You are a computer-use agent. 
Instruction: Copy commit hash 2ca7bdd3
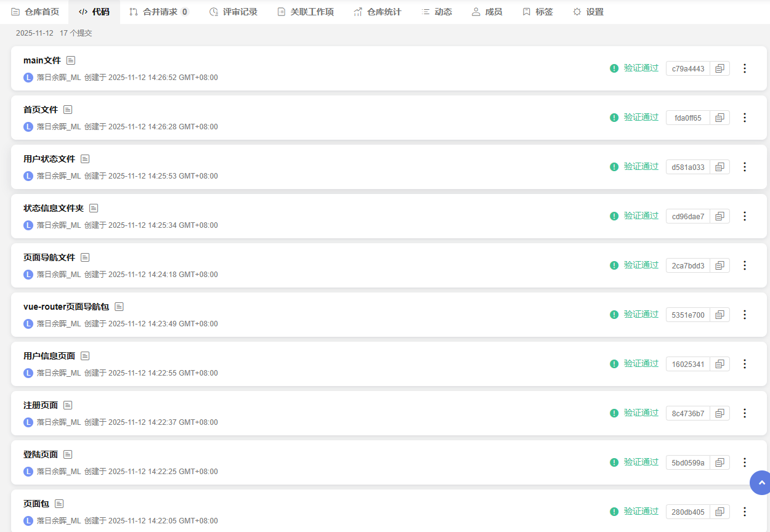(x=719, y=265)
